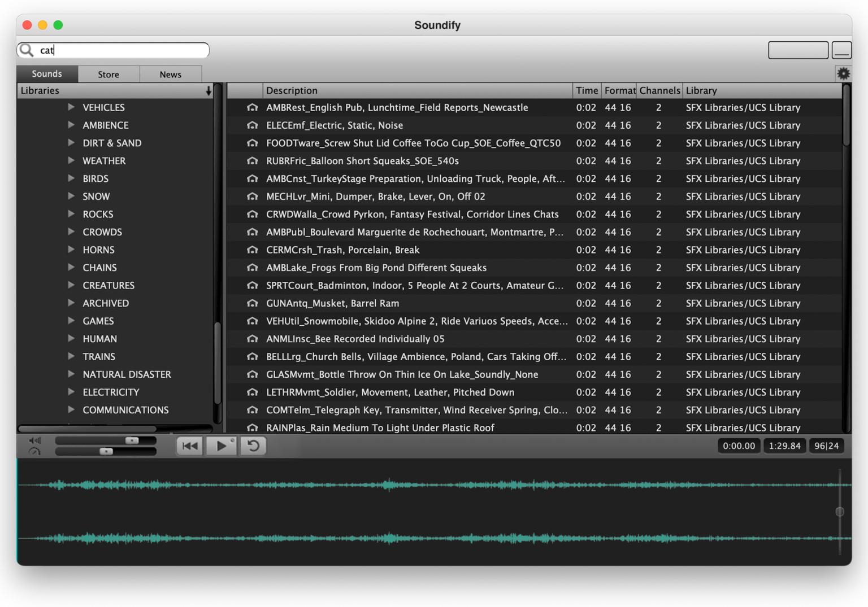The height and width of the screenshot is (607, 868).
Task: Expand the BIRDS library folder
Action: pos(71,178)
